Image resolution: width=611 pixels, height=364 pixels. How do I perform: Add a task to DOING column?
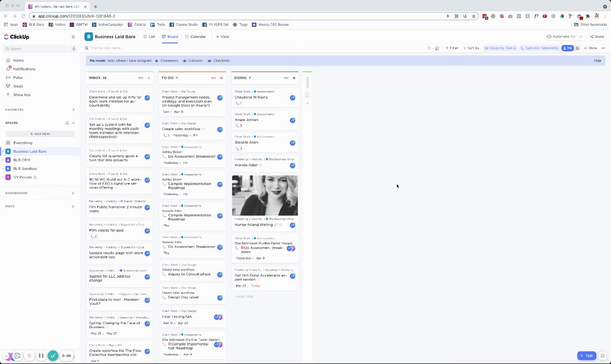(x=294, y=78)
